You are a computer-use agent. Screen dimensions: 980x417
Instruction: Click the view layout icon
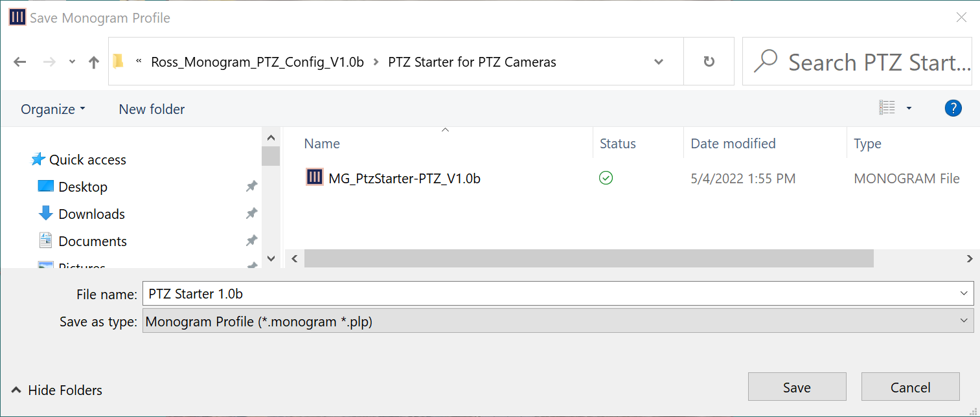click(x=887, y=109)
